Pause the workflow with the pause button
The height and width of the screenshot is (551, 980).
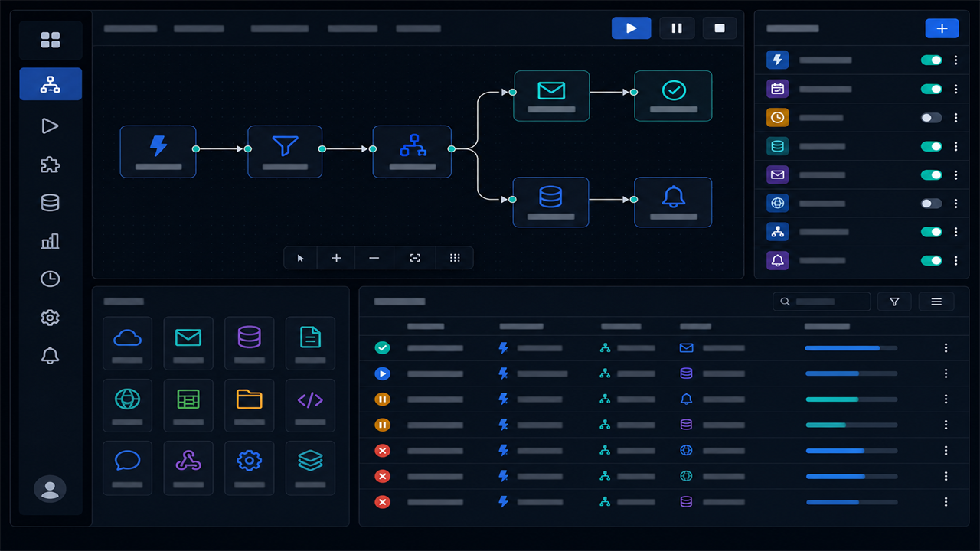point(677,28)
